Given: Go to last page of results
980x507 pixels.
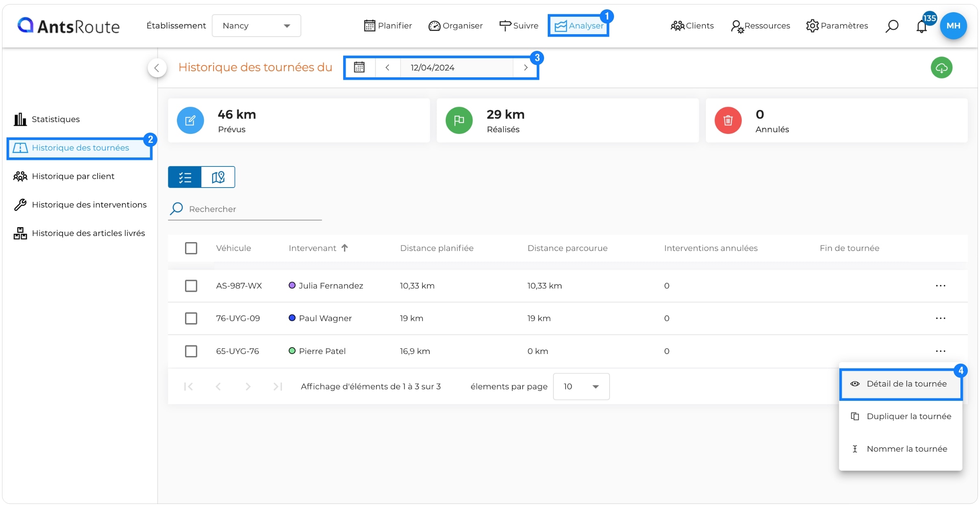Looking at the screenshot, I should click(x=278, y=387).
